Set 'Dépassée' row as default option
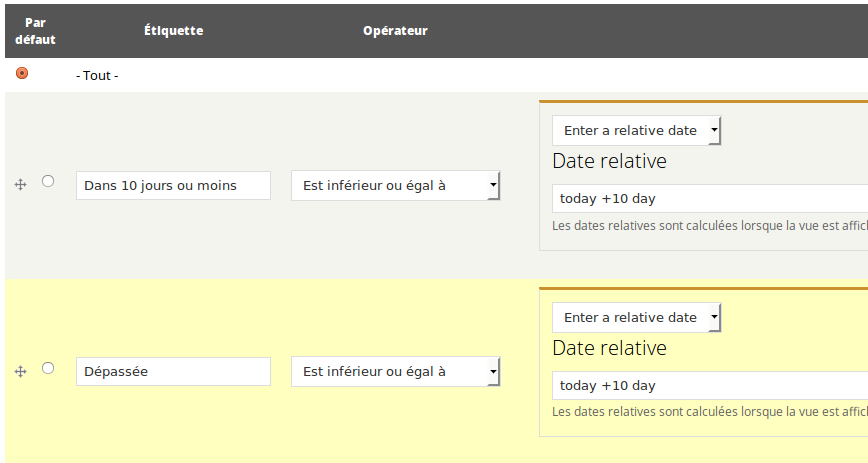The height and width of the screenshot is (463, 868). (48, 368)
